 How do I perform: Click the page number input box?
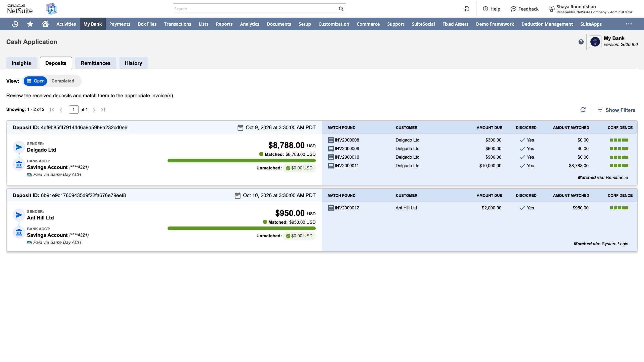pyautogui.click(x=74, y=110)
